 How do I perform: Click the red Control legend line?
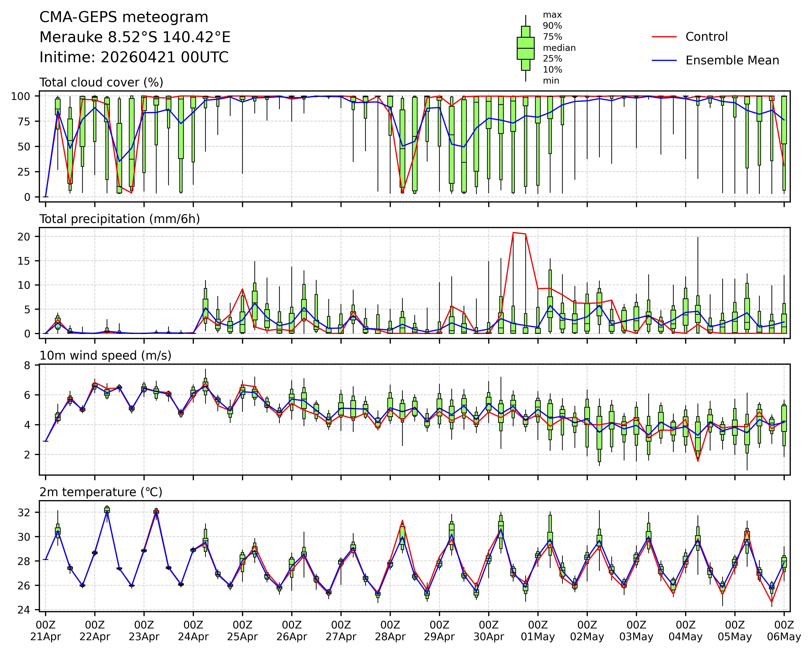point(664,37)
